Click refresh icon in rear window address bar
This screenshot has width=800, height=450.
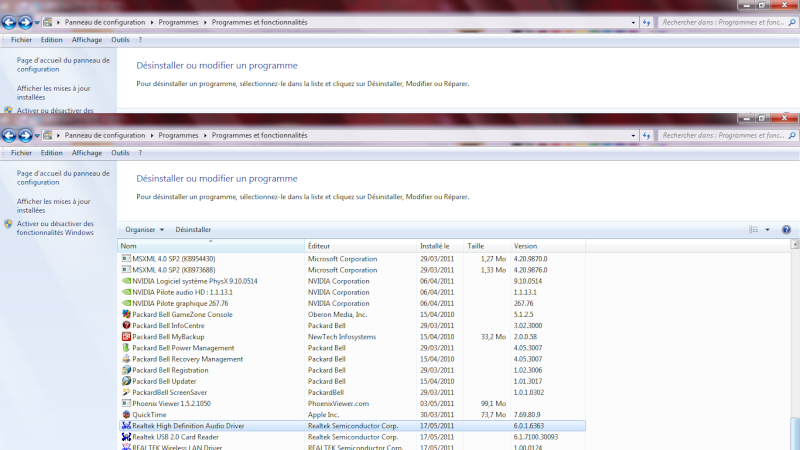click(x=646, y=22)
